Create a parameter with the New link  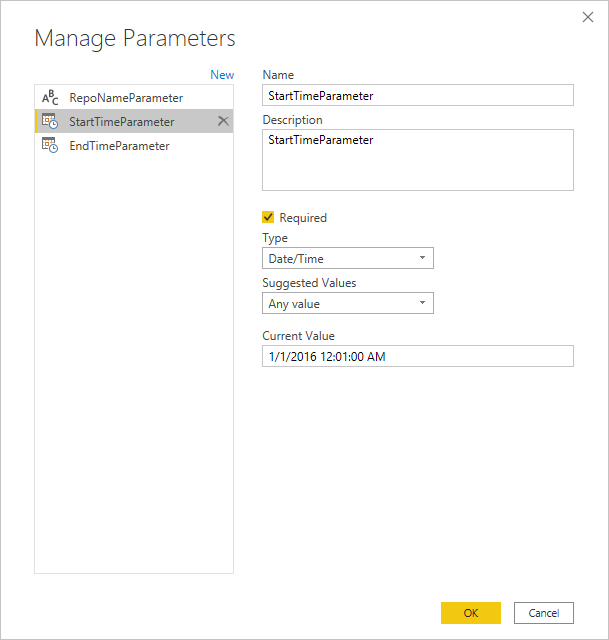[222, 75]
